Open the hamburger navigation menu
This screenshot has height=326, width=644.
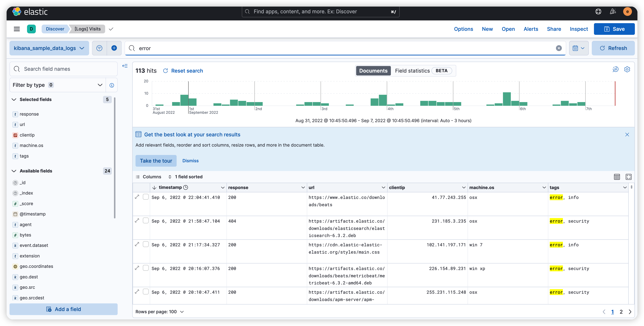17,29
